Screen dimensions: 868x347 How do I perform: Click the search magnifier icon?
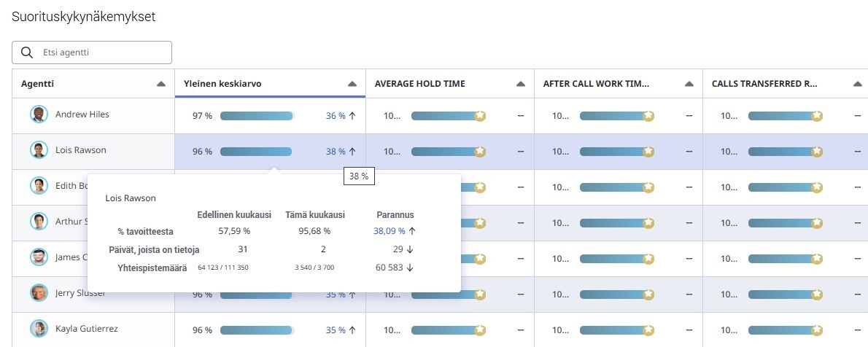[x=27, y=52]
